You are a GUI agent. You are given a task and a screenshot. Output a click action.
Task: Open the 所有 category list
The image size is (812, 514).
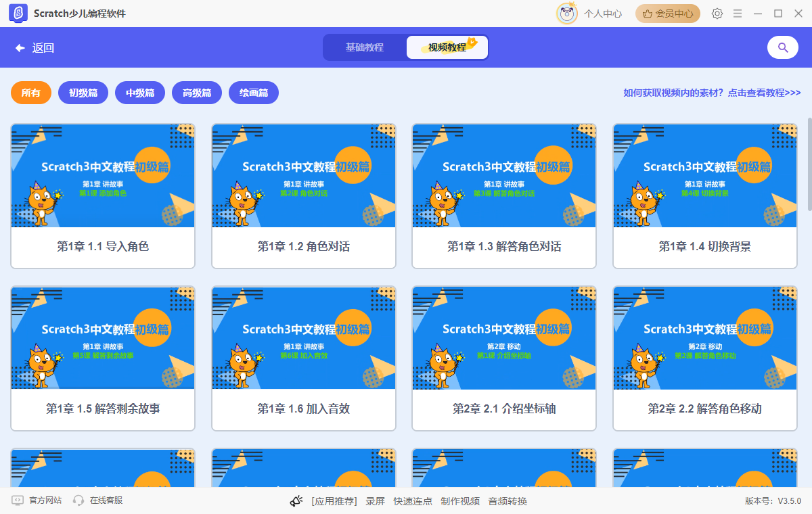click(30, 93)
